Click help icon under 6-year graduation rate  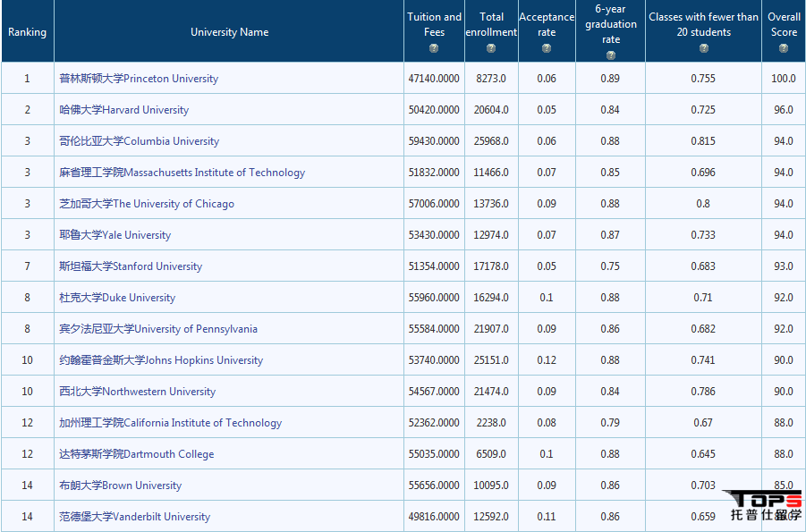[x=611, y=55]
